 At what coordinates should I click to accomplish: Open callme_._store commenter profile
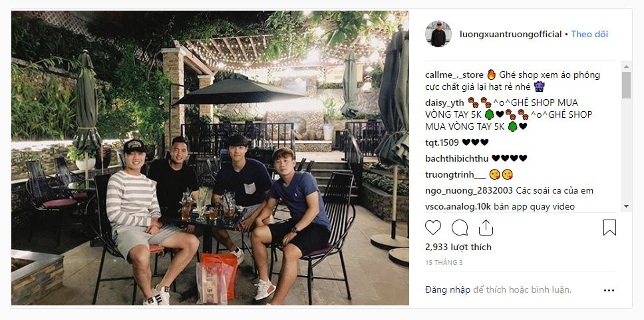tap(454, 75)
